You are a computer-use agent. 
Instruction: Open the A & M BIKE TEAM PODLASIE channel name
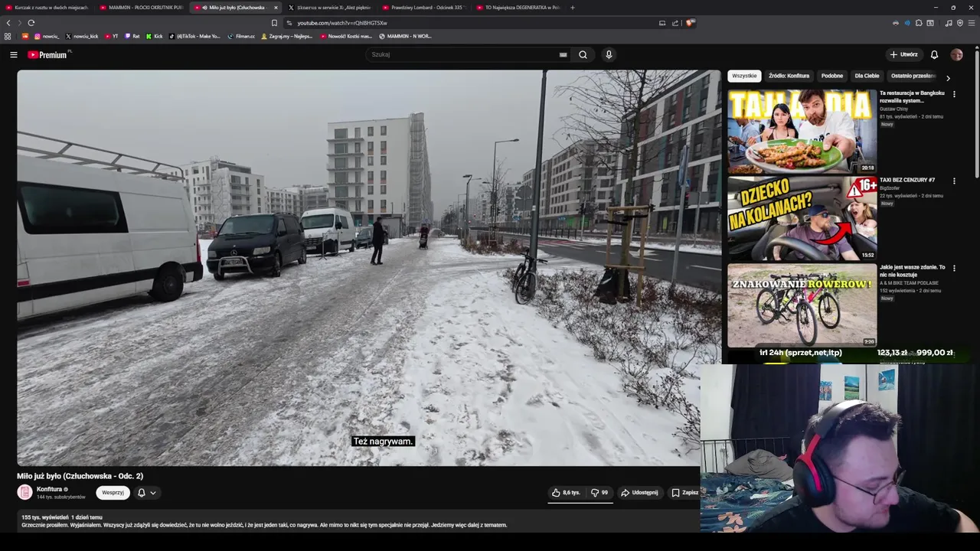(909, 283)
